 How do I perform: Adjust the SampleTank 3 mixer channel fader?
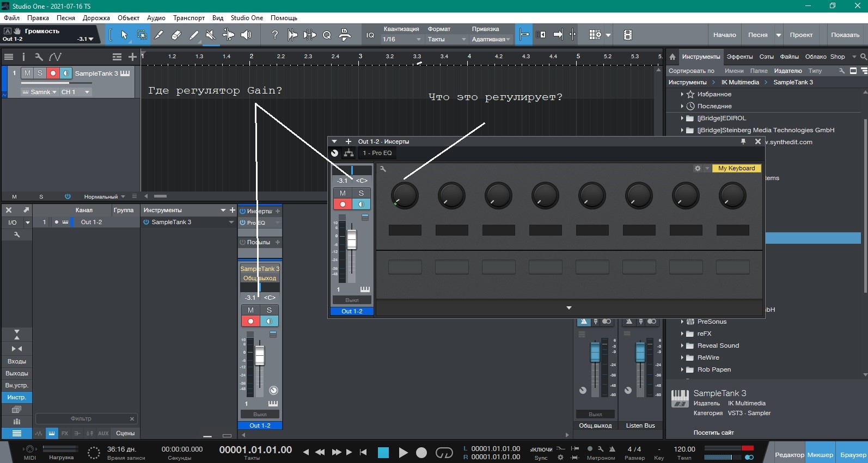coord(260,355)
